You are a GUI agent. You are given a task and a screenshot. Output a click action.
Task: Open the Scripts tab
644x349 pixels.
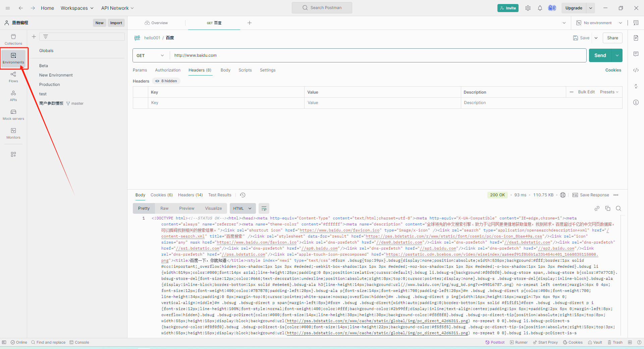click(245, 70)
